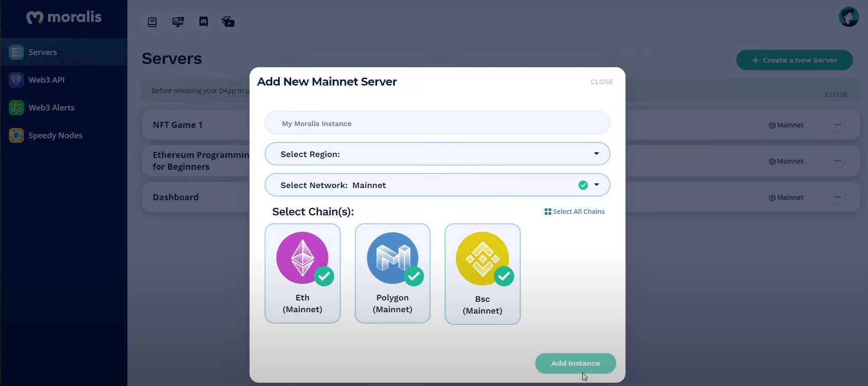Select the NFT Game 1 server row
Viewport: 868px width, 386px height.
coord(501,125)
